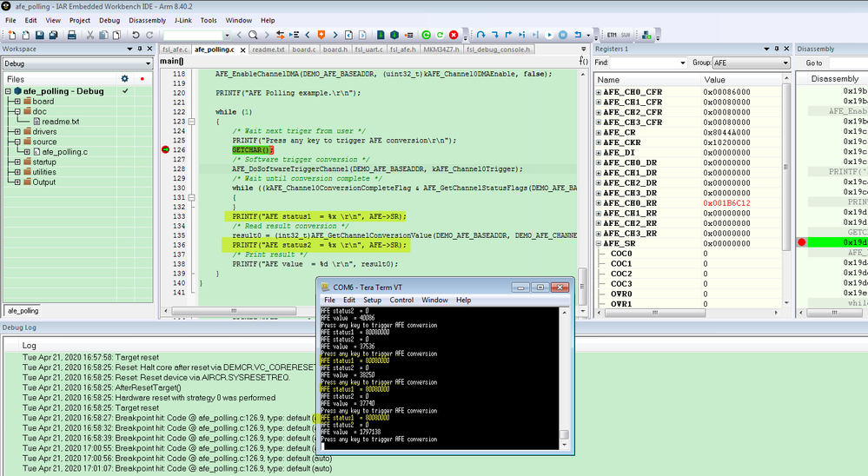Viewport: 868px width, 476px height.
Task: Pin the Workspace panel
Action: coord(139,49)
